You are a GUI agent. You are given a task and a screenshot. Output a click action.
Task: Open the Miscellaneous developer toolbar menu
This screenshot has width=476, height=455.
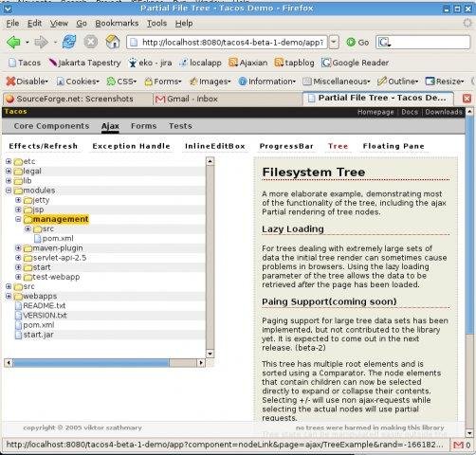coord(337,82)
